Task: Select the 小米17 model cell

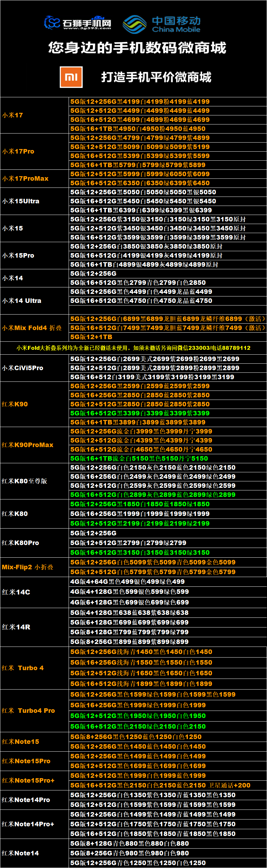Action: coord(34,115)
